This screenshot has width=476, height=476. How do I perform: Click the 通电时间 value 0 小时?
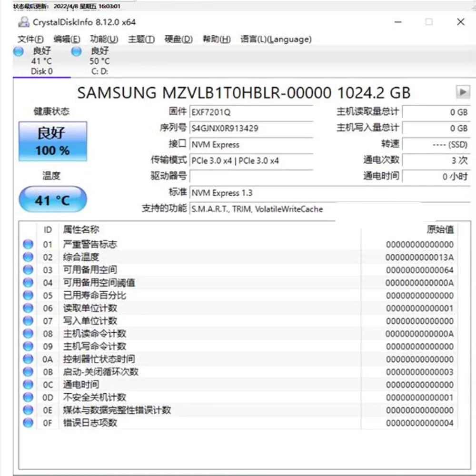coord(436,177)
